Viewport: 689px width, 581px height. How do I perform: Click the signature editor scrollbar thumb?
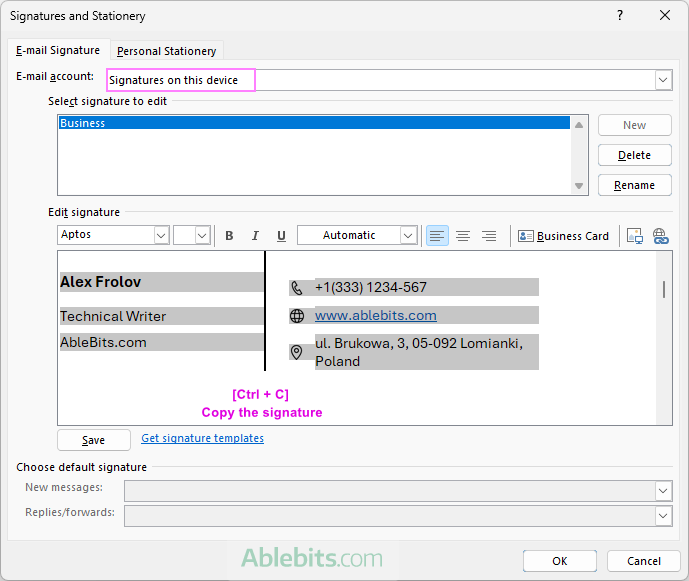click(664, 289)
